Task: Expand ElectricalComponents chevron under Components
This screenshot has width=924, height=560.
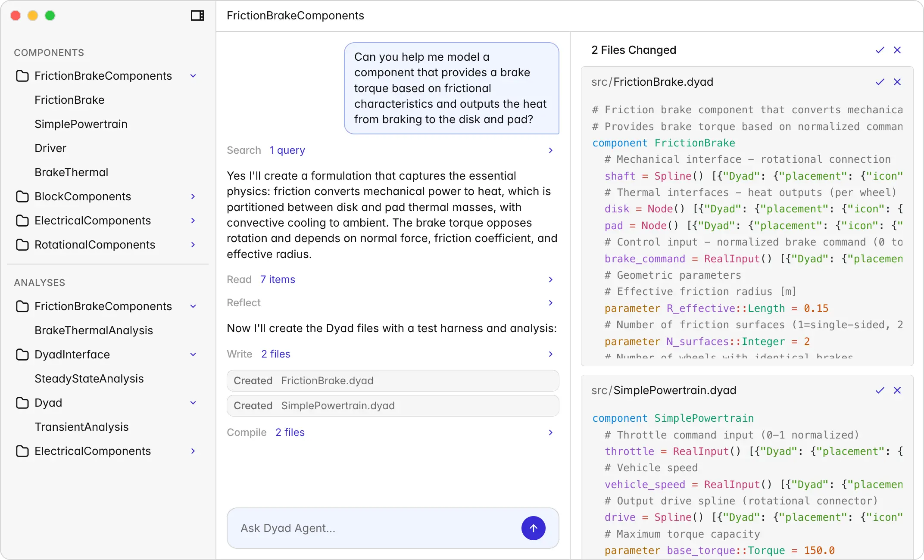Action: [193, 221]
